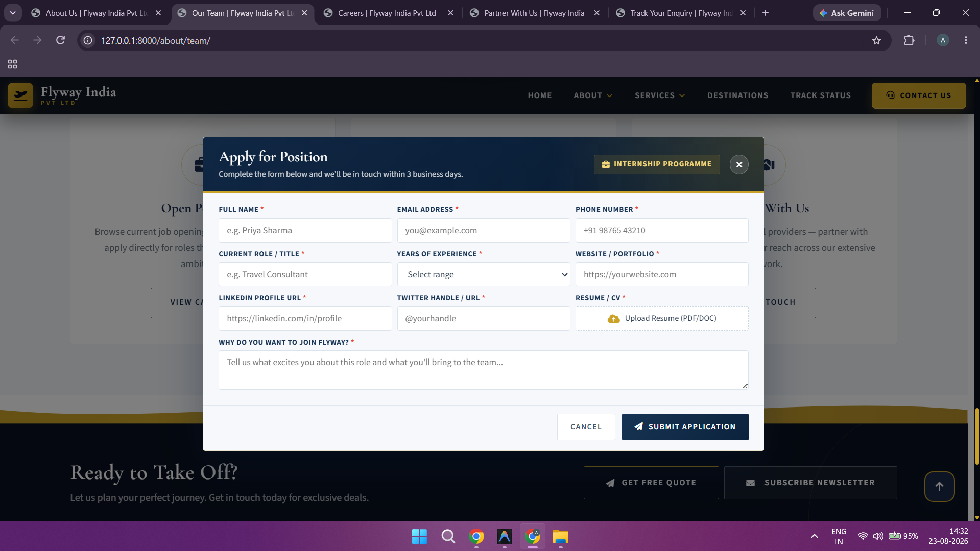Click the site information icon
980x551 pixels.
(88, 40)
